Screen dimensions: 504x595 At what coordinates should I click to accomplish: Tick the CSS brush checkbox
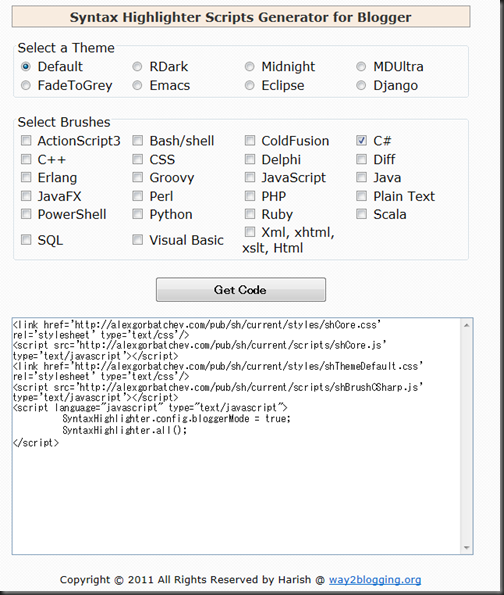137,159
